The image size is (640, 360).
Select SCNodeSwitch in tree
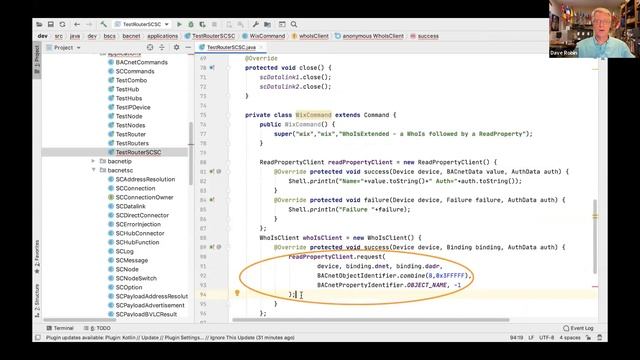tap(136, 278)
